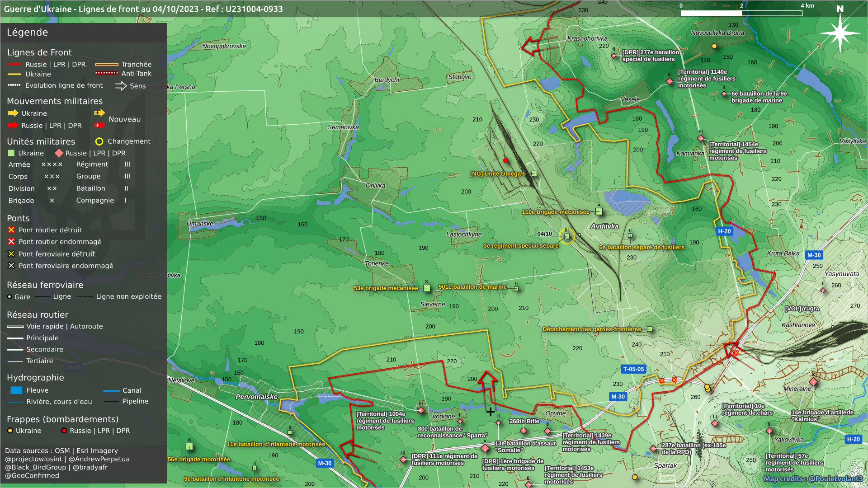Click the red Russie front line legend swatch

14,65
